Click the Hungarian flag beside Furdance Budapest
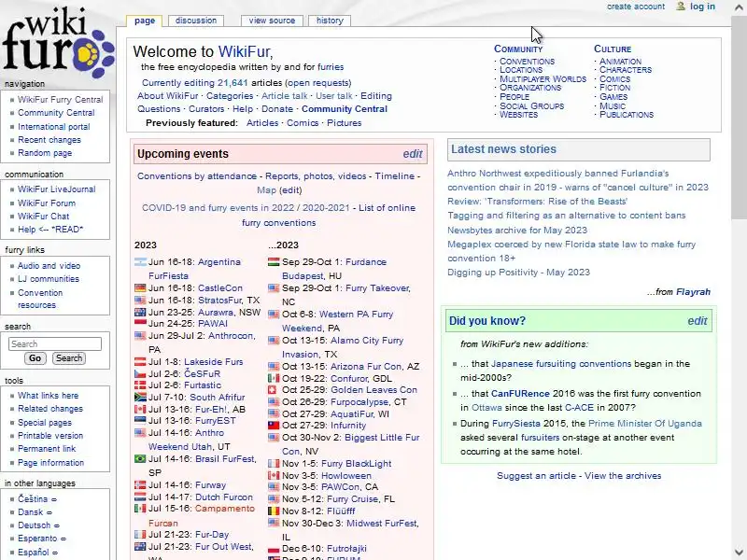This screenshot has width=747, height=560. click(x=274, y=262)
